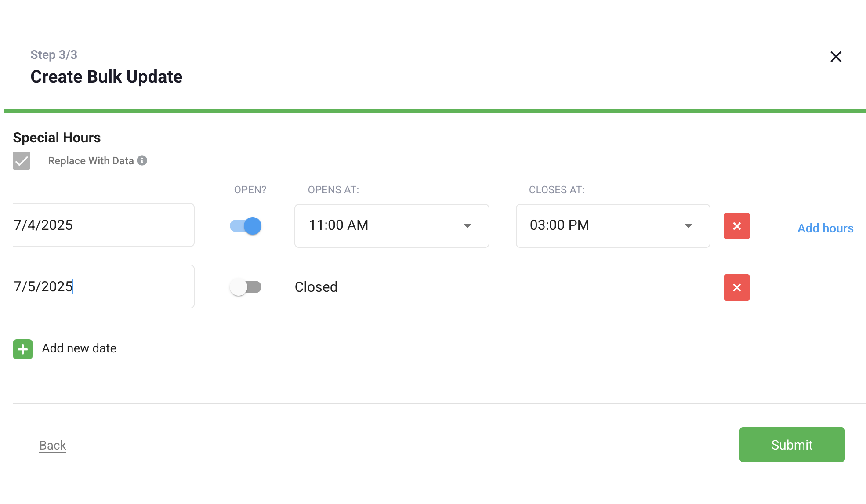Click the Add new date label
Viewport: 866px width, 504px height.
click(79, 348)
